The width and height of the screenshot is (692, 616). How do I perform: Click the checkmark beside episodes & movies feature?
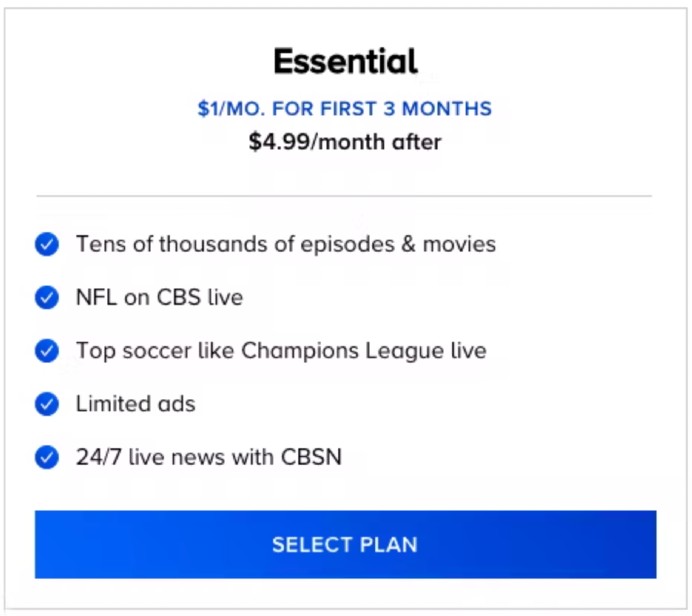tap(47, 244)
